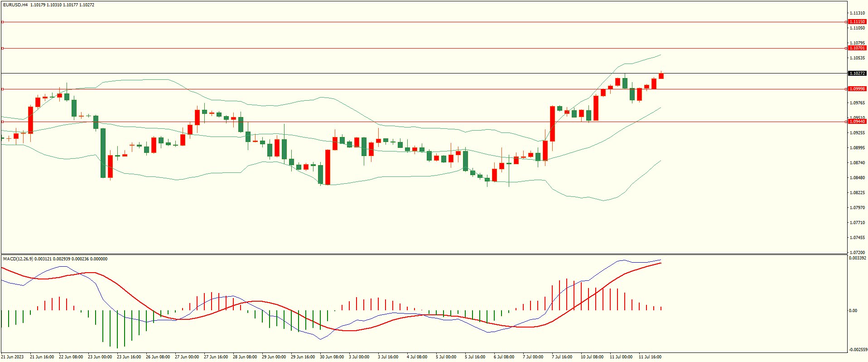Viewport: 868px width, 362px height.
Task: Click the 1.11310 price axis value
Action: 857,13
